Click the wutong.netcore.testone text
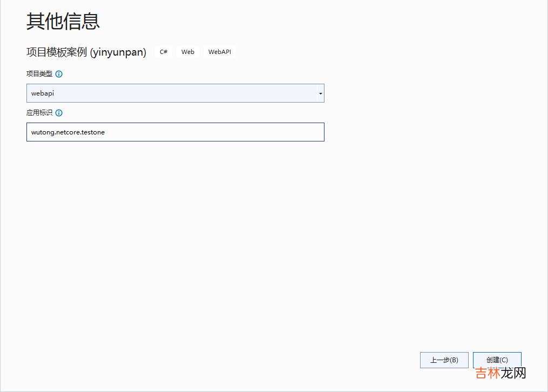This screenshot has width=548, height=392. tap(68, 132)
